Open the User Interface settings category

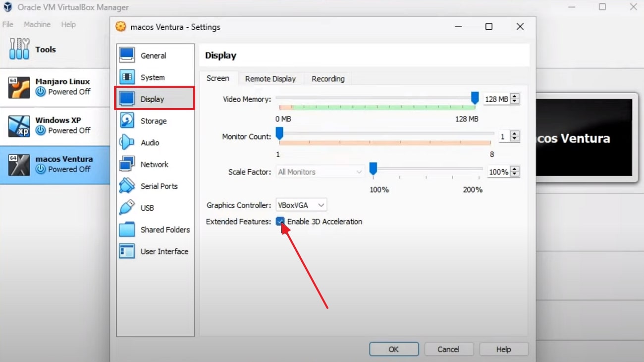pyautogui.click(x=155, y=251)
